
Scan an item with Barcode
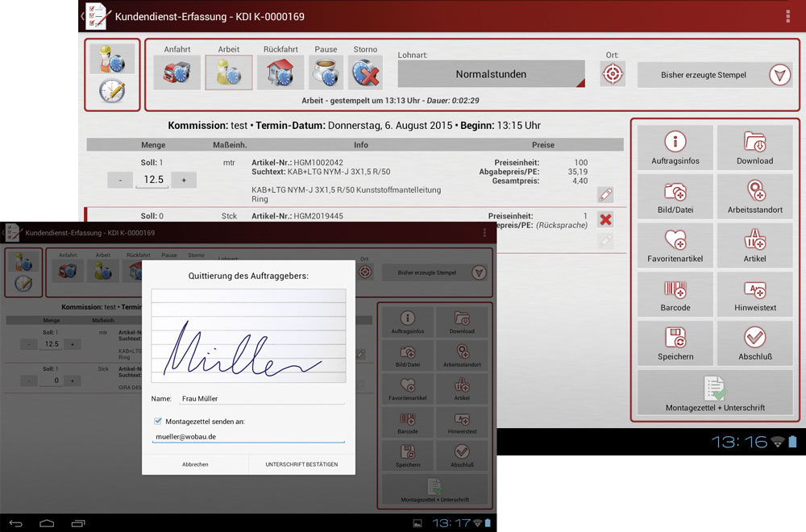pyautogui.click(x=675, y=294)
